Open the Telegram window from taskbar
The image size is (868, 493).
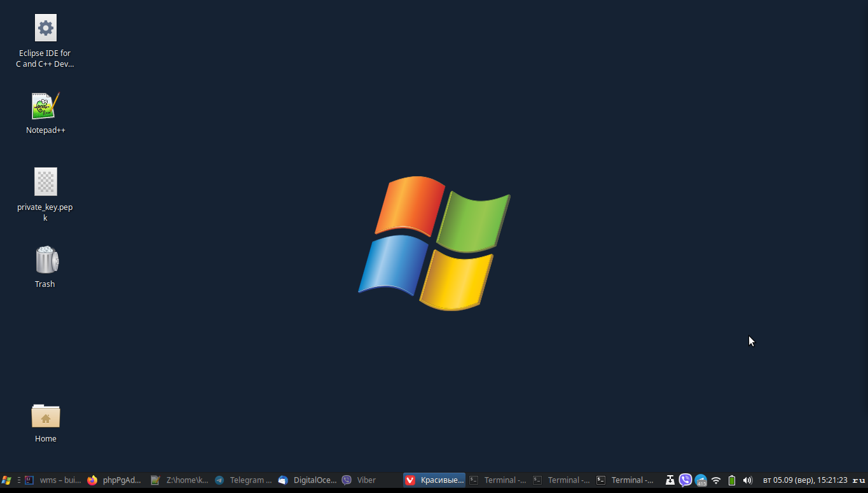click(x=243, y=480)
